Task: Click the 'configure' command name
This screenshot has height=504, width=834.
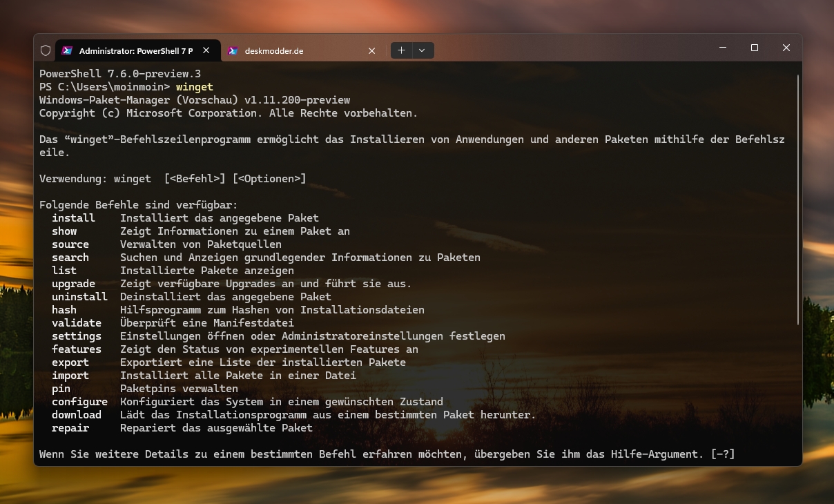Action: (79, 402)
